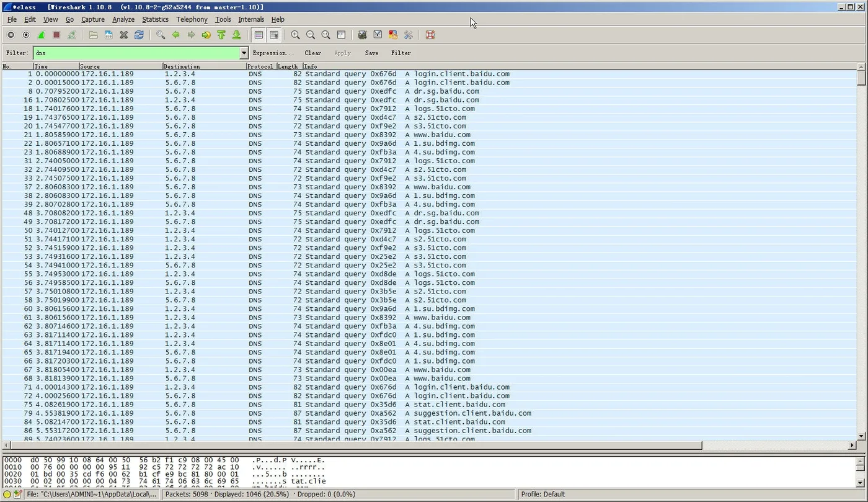Open preferences (wrench tools icon)
Screen dimensions: 868x502
point(408,35)
